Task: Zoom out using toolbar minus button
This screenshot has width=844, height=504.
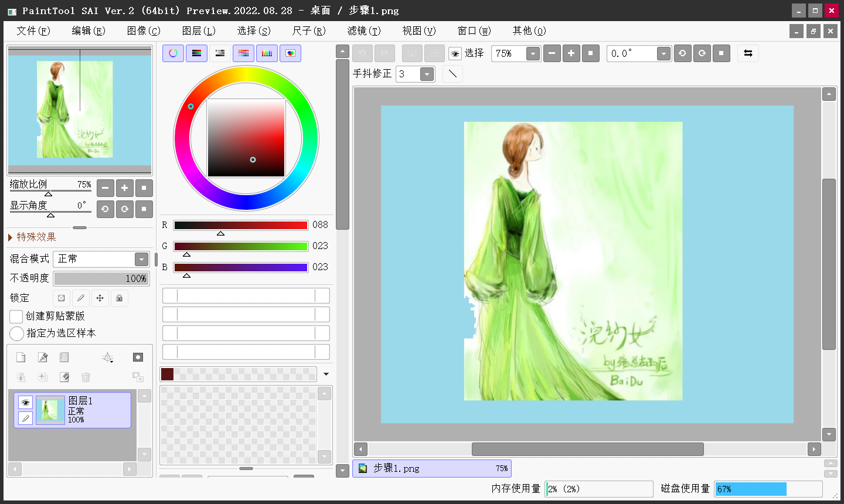Action: click(552, 53)
